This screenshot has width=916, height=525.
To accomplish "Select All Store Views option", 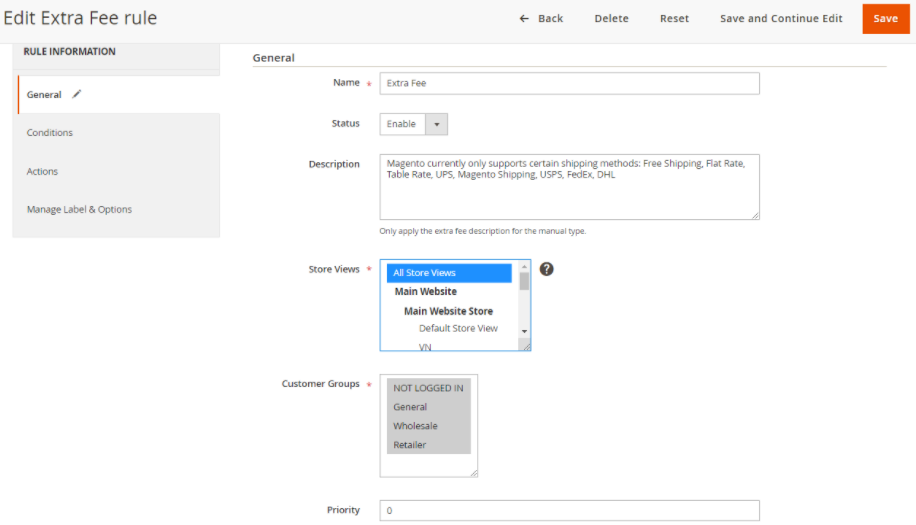I will coord(449,273).
